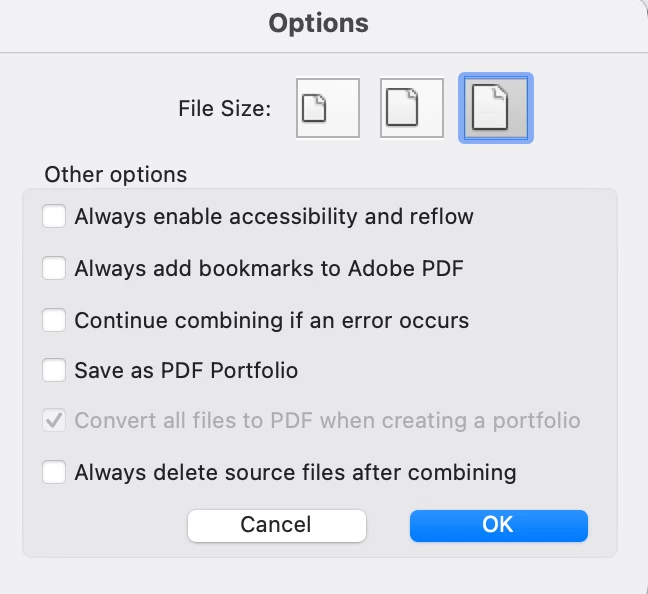Tick the add bookmarks to Adobe PDF checkbox

(x=54, y=268)
